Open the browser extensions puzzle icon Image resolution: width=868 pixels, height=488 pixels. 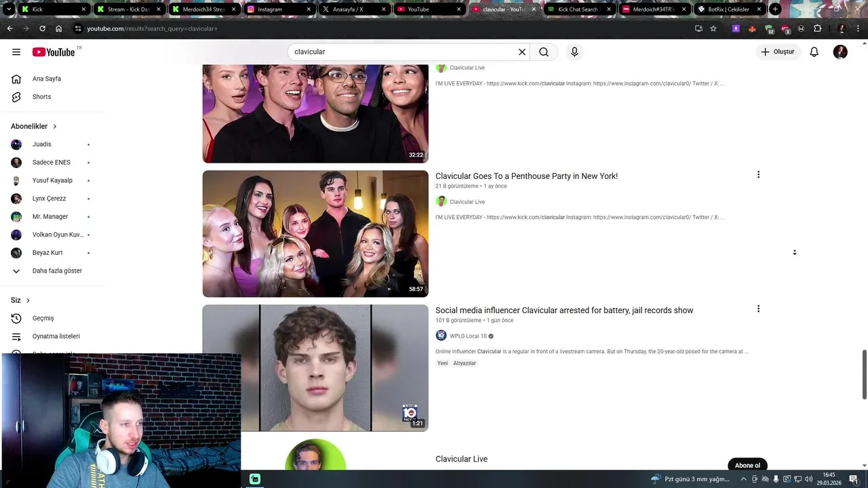pyautogui.click(x=817, y=28)
